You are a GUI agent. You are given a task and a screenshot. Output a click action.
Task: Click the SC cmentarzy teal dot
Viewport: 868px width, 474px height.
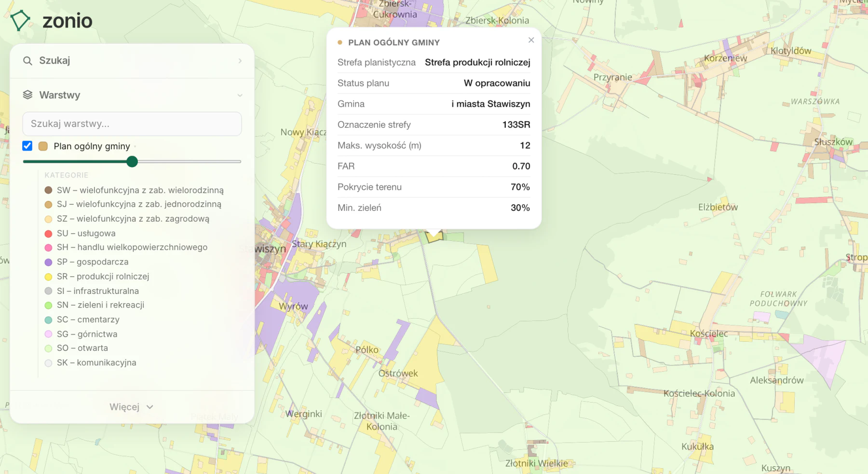(48, 320)
